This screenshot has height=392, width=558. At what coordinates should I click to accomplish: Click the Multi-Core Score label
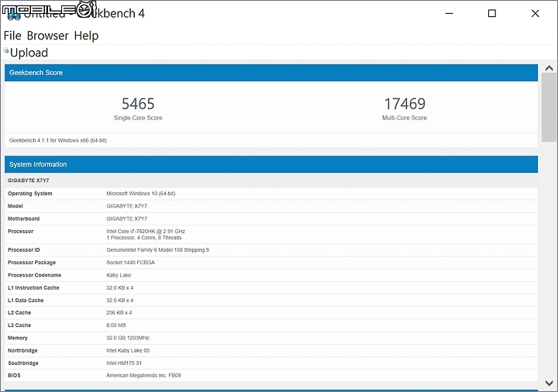point(405,118)
